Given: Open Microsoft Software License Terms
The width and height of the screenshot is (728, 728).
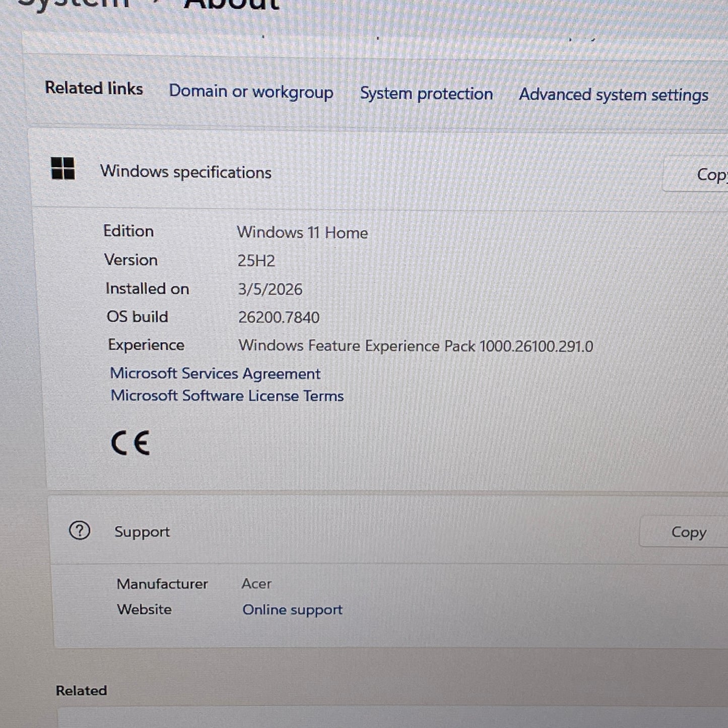Looking at the screenshot, I should (227, 396).
